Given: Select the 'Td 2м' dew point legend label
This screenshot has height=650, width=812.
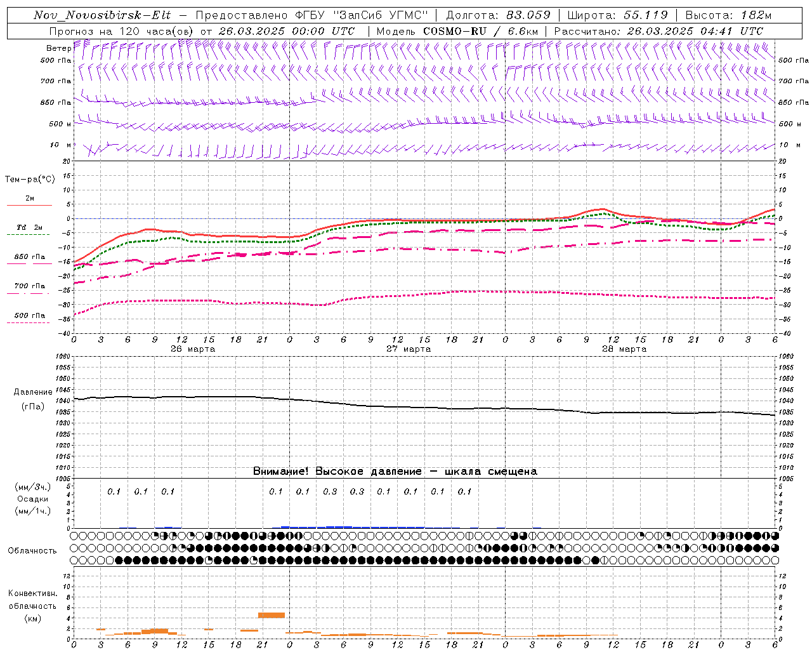Looking at the screenshot, I should click(x=30, y=227).
